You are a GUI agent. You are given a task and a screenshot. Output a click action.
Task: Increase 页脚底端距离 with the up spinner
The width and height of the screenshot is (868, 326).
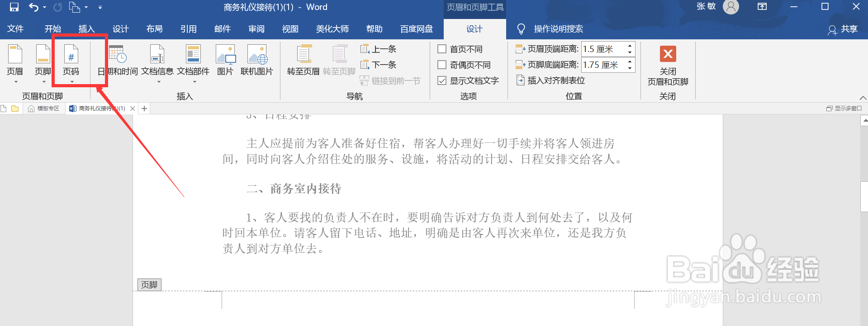pyautogui.click(x=630, y=61)
